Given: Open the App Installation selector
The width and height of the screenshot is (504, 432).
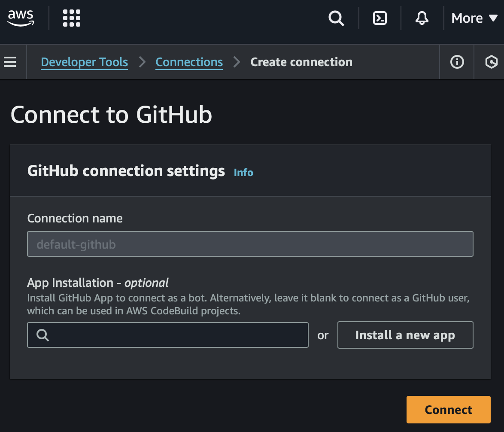Looking at the screenshot, I should tap(167, 335).
